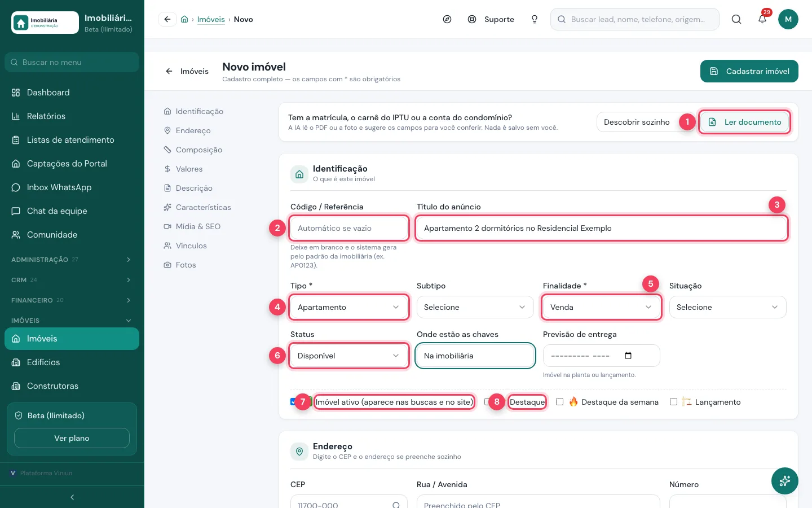The width and height of the screenshot is (812, 508).
Task: Open the Status dropdown
Action: point(349,356)
